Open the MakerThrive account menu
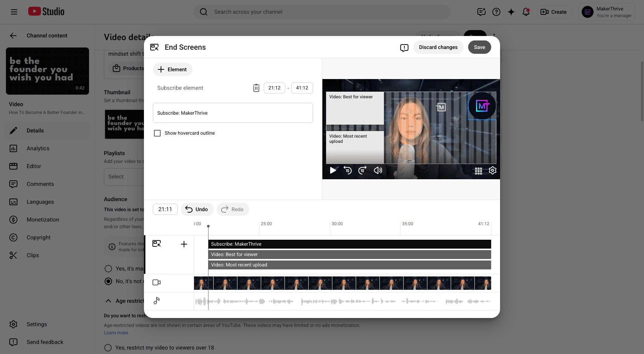Screen dimensions: 644x354 coord(607,12)
